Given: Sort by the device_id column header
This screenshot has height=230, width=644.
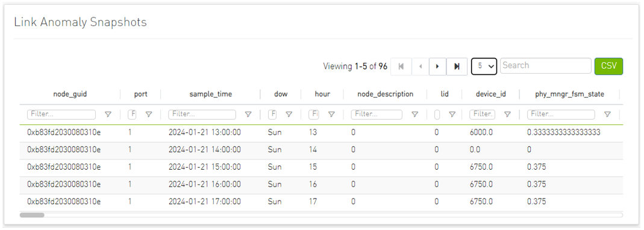Looking at the screenshot, I should 491,94.
